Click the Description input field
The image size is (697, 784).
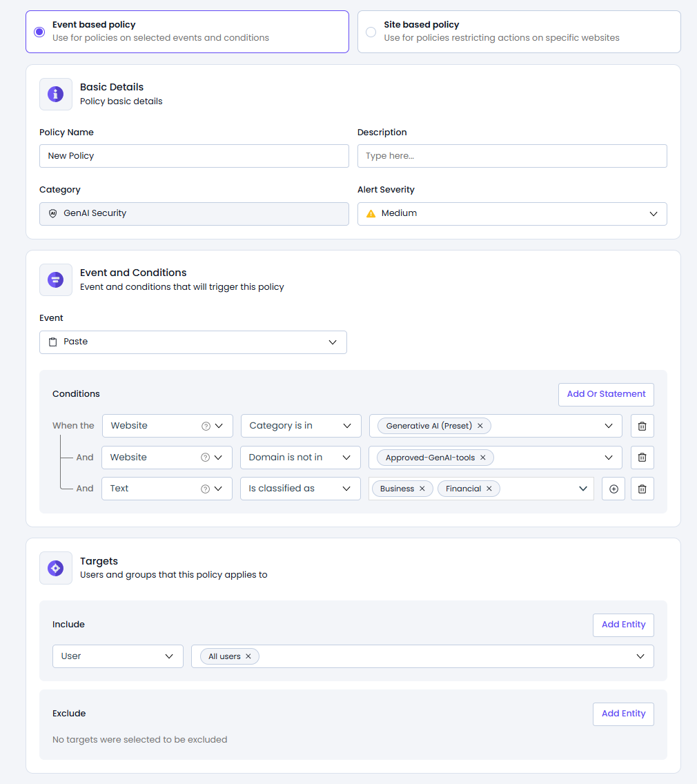point(512,156)
